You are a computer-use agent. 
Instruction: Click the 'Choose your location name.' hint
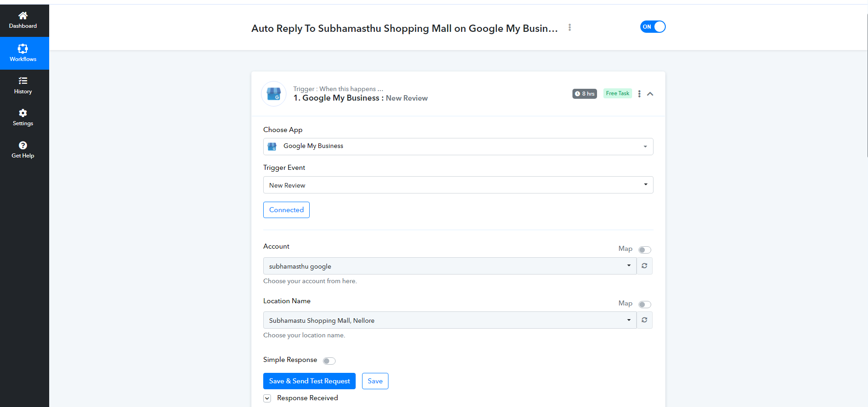[x=304, y=335]
